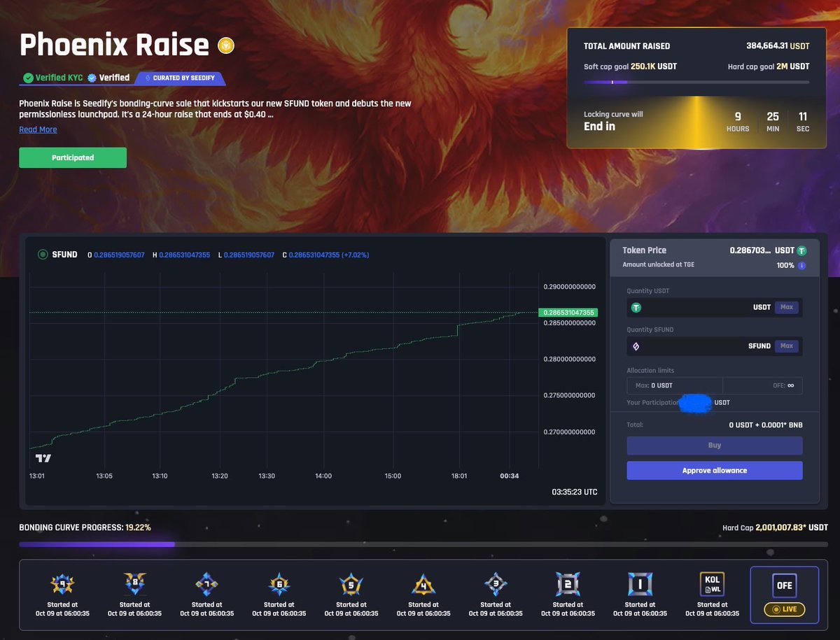
Task: Open the Read More link
Action: pyautogui.click(x=38, y=129)
